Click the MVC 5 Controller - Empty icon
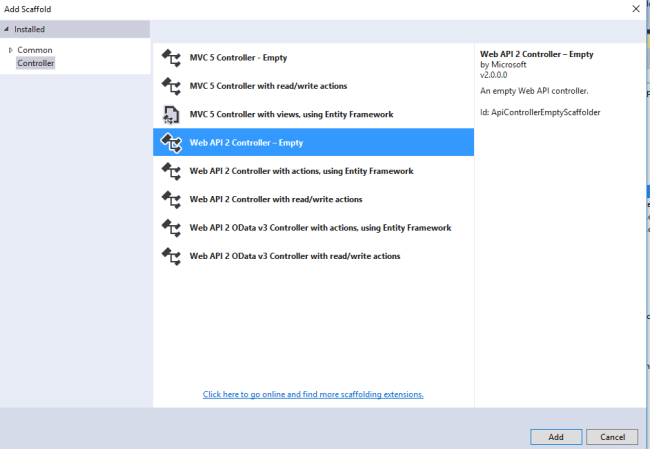Image resolution: width=650 pixels, height=449 pixels. click(x=171, y=58)
